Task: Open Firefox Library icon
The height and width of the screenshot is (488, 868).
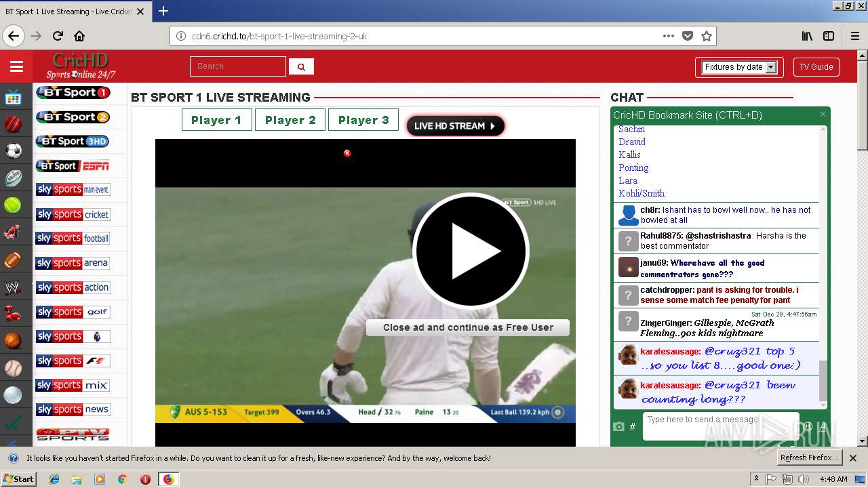Action: coord(807,36)
